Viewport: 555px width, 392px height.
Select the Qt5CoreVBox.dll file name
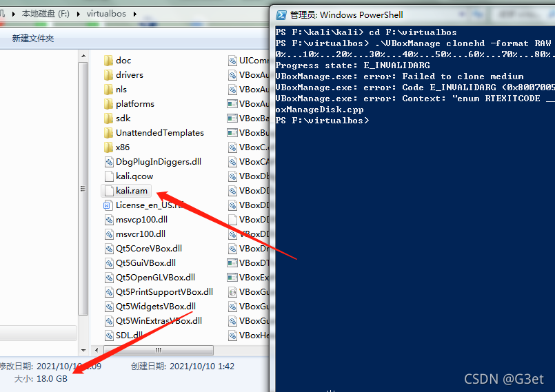click(x=149, y=249)
